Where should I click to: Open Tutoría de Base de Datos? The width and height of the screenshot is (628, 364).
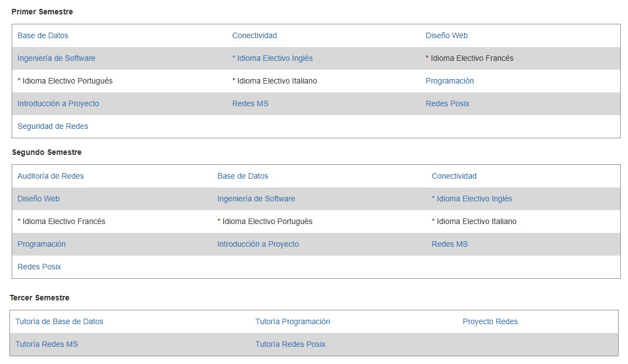tap(59, 321)
